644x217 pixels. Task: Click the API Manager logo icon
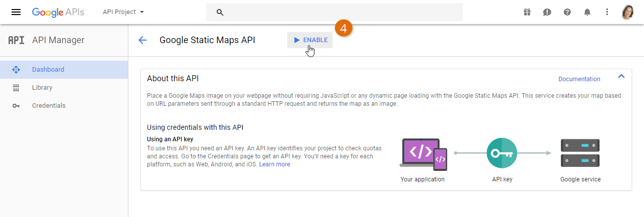point(16,40)
